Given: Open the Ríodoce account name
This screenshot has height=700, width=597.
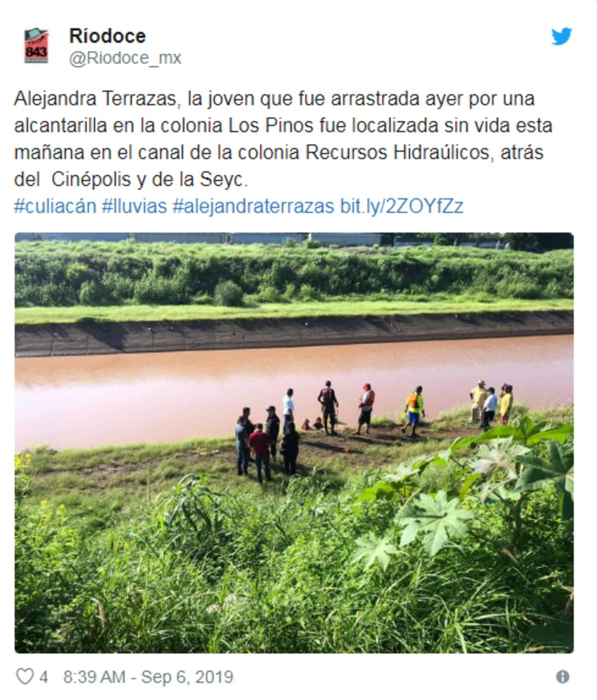Looking at the screenshot, I should (107, 36).
